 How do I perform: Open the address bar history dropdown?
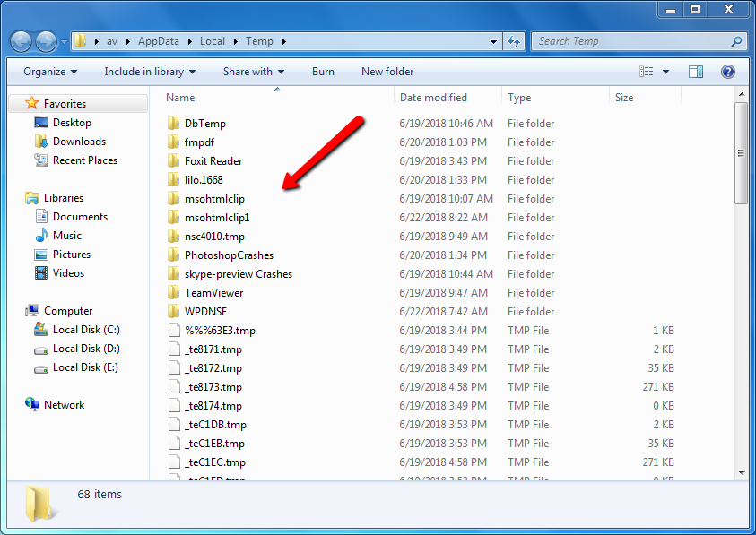coord(494,41)
